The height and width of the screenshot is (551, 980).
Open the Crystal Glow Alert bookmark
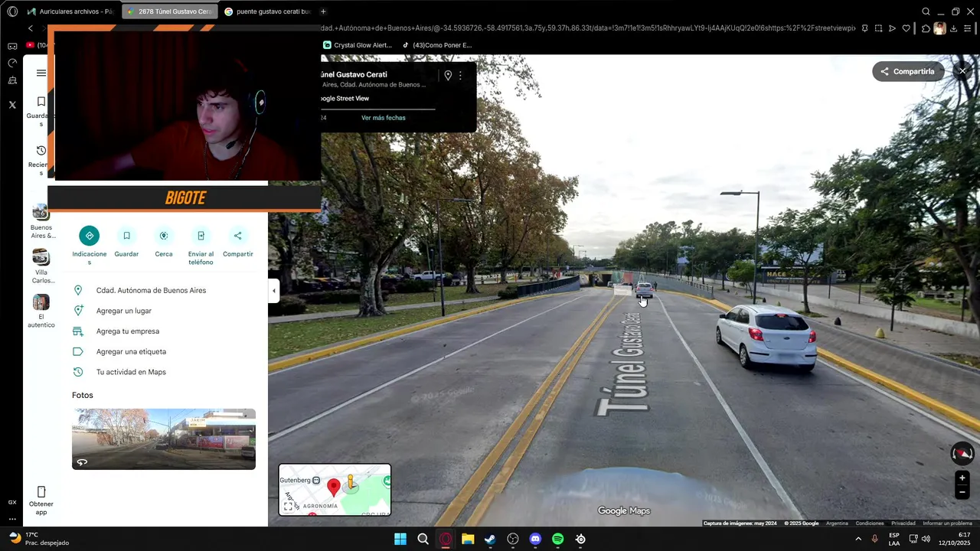358,45
